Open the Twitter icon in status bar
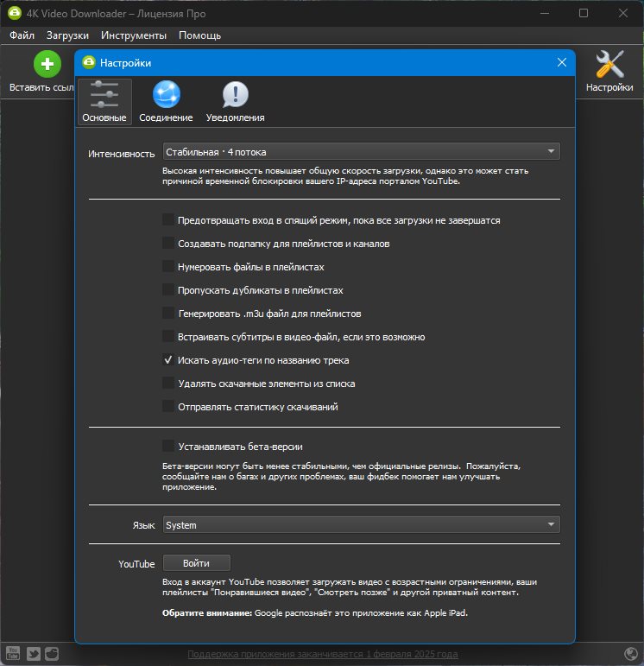This screenshot has width=644, height=666. coord(33,653)
